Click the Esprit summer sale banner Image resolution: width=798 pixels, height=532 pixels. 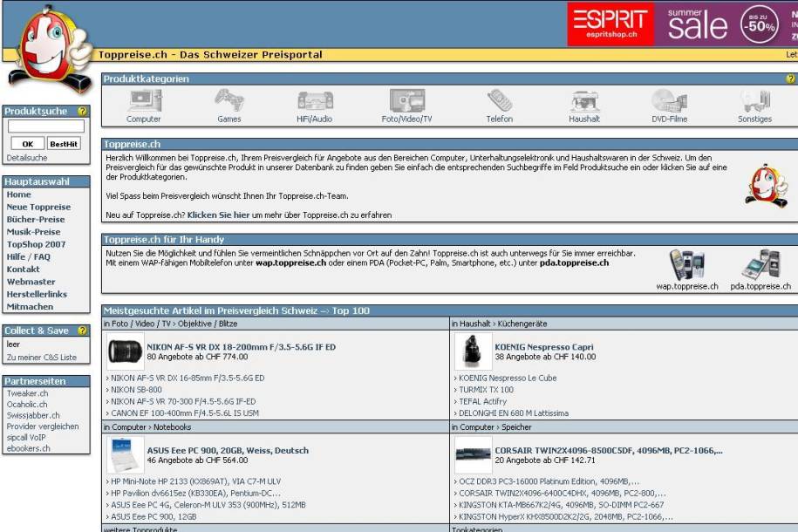tap(683, 24)
